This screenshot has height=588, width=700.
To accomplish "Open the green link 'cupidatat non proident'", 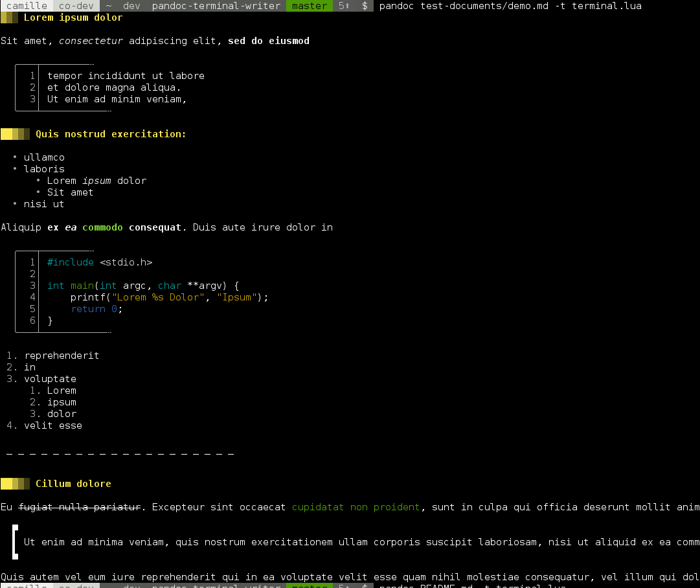I will [x=356, y=507].
